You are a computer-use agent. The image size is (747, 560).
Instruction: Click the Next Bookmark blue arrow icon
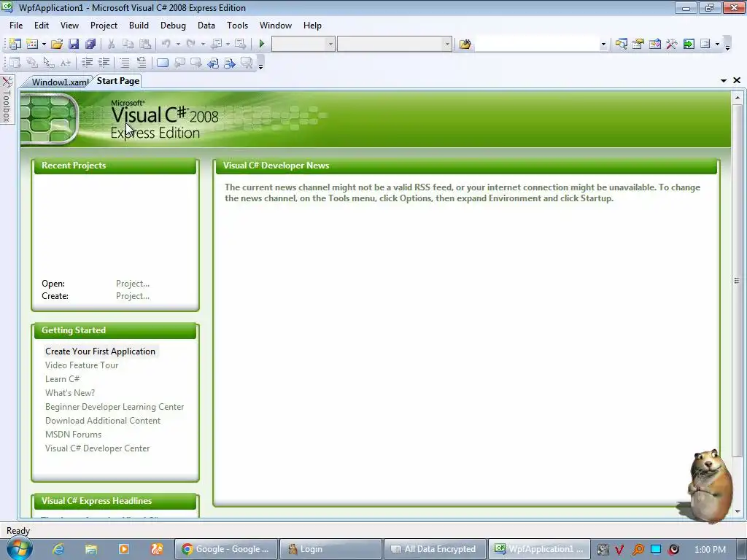pos(230,63)
